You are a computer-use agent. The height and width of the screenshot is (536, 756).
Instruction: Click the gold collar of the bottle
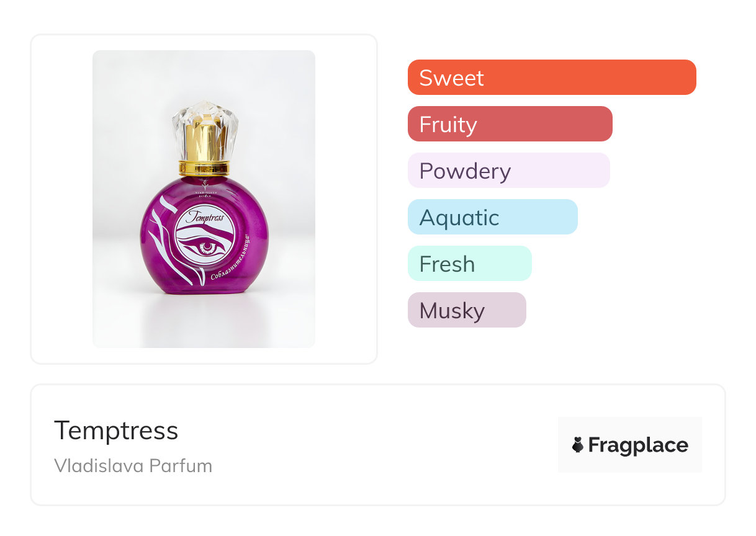(x=204, y=167)
